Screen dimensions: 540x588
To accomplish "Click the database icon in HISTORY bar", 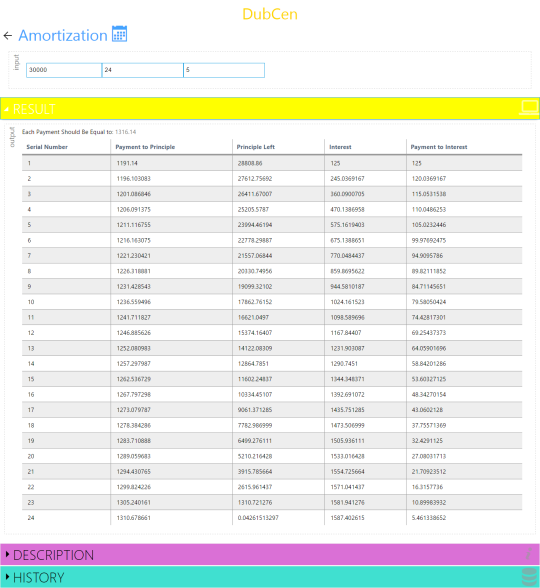I will tap(530, 577).
